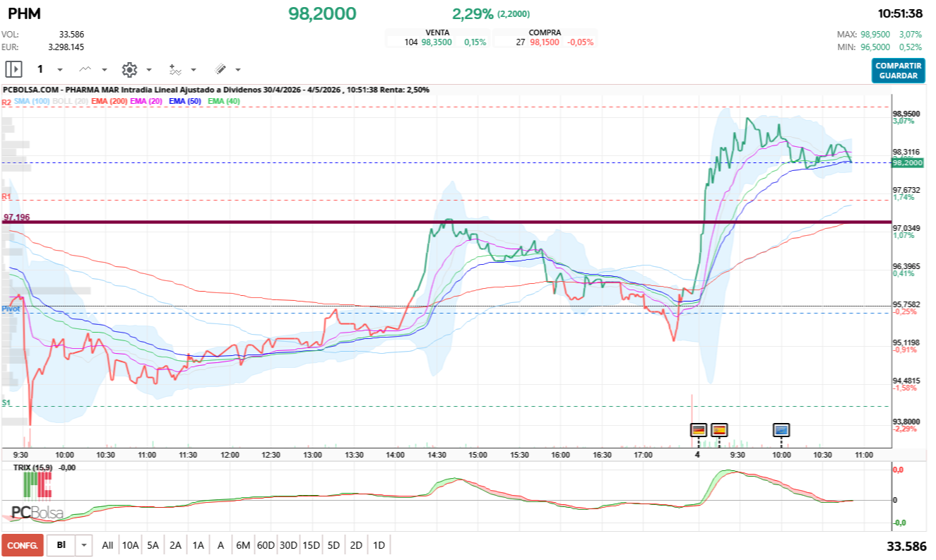The height and width of the screenshot is (560, 936).
Task: Toggle the BOLL (20) indicator label
Action: [x=70, y=102]
